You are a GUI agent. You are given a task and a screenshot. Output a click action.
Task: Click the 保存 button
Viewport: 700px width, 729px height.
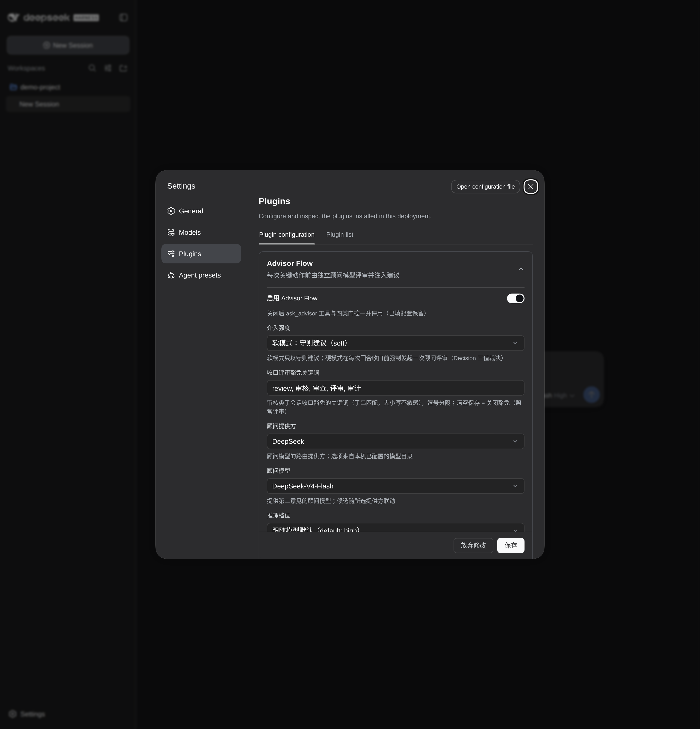511,546
